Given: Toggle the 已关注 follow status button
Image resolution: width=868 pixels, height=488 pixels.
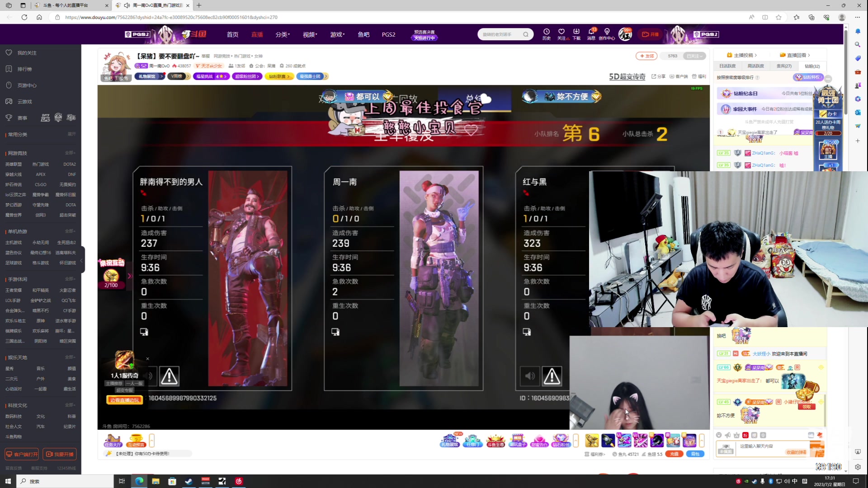Looking at the screenshot, I should (x=695, y=56).
